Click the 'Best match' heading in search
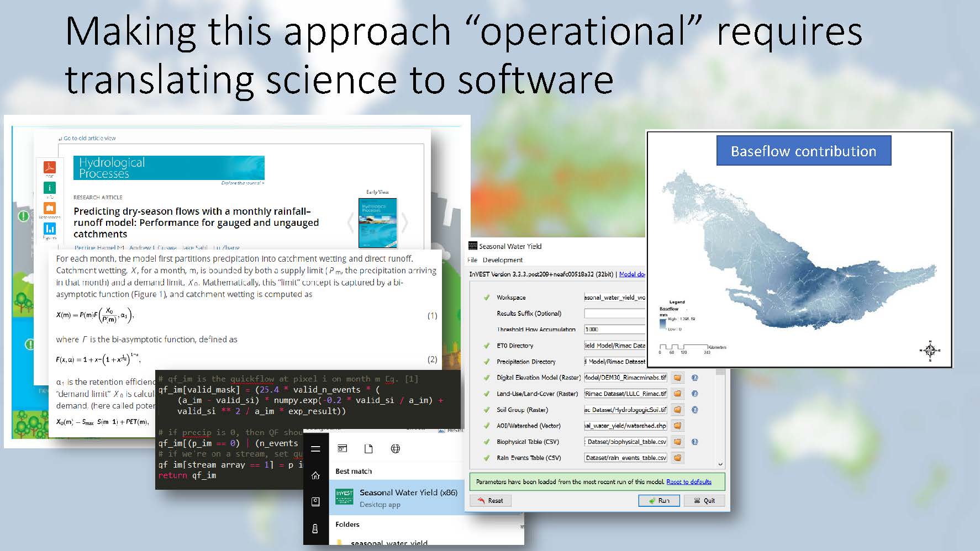The height and width of the screenshot is (551, 980). (x=354, y=471)
